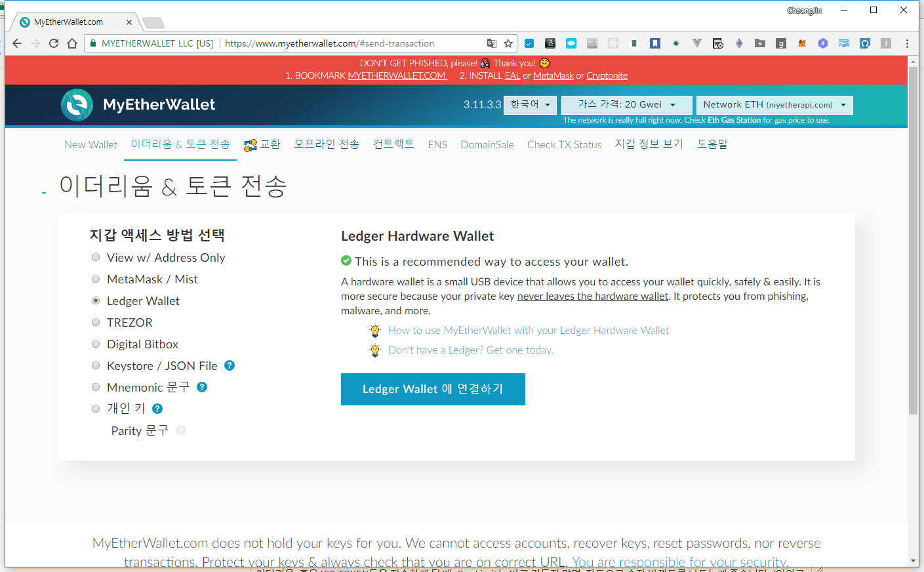Choose the TREZOR radio option

(x=96, y=323)
